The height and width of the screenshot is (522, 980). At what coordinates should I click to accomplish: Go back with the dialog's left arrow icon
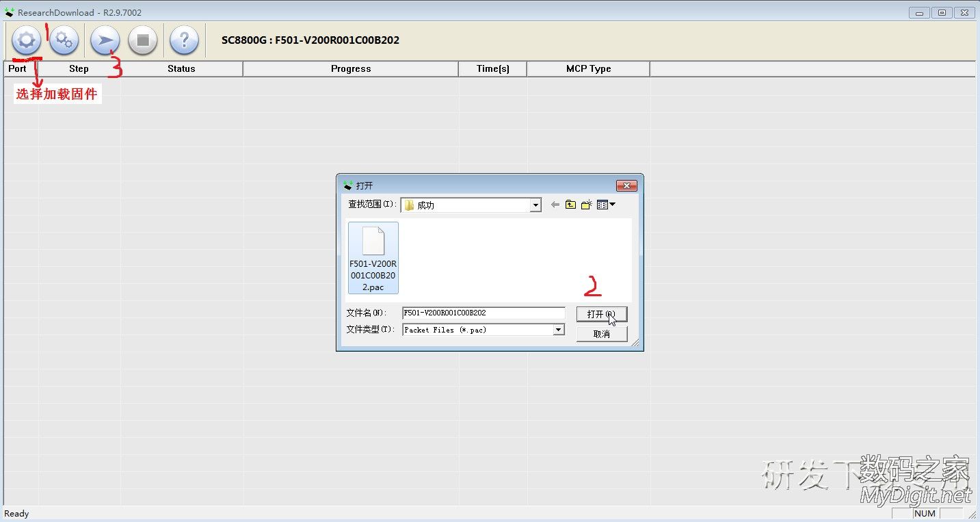coord(555,205)
